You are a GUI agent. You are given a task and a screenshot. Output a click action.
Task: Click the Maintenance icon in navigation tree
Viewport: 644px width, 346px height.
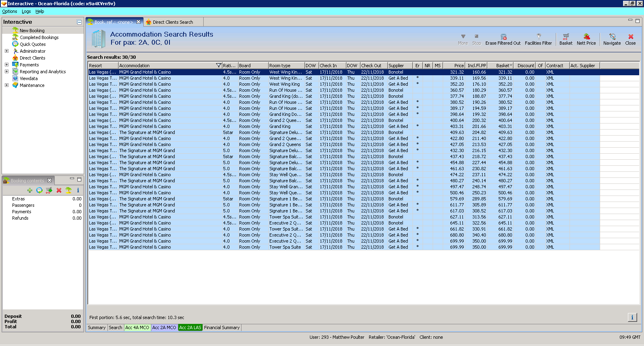15,85
